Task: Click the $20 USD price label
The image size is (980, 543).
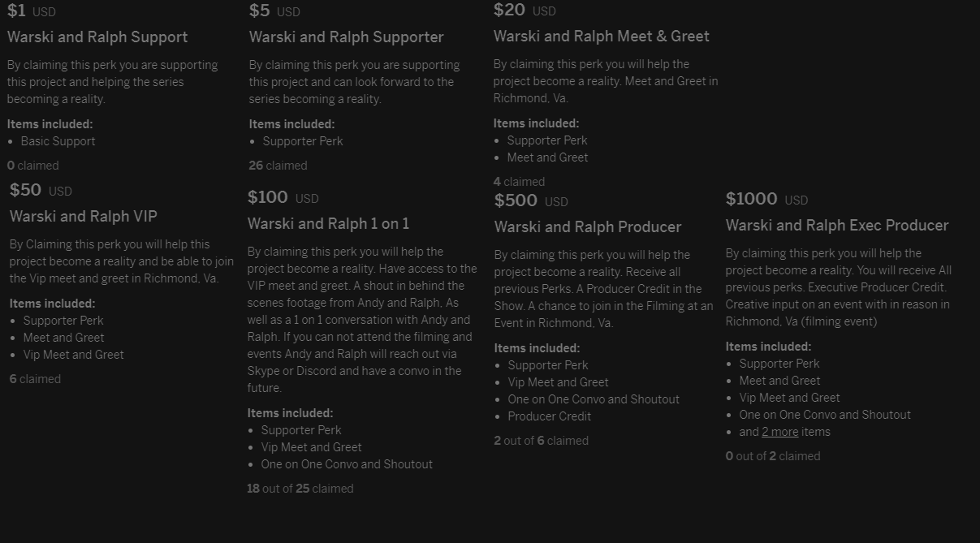Action: 525,11
